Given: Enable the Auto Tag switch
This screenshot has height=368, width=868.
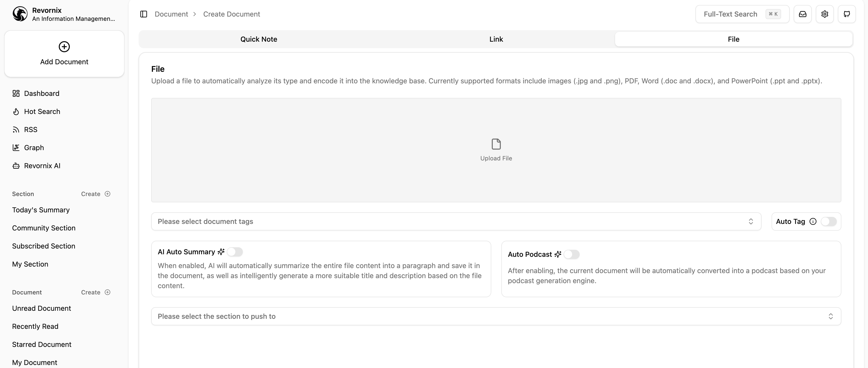Looking at the screenshot, I should point(829,222).
